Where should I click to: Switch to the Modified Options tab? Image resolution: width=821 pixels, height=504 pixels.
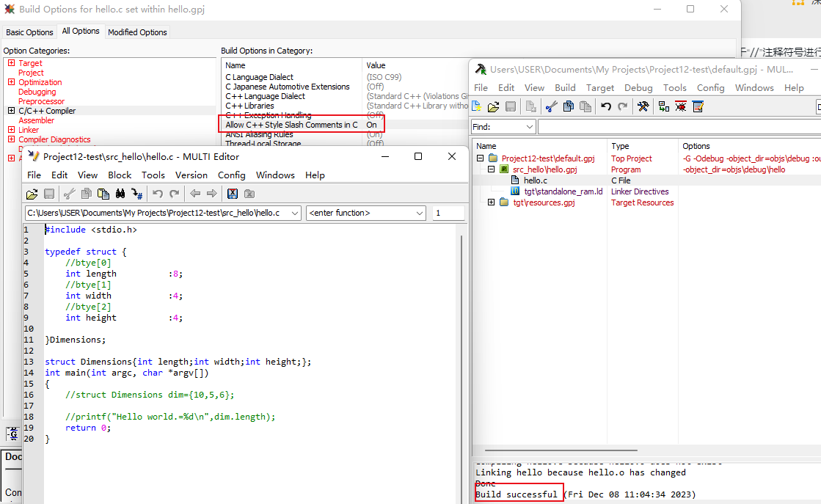(x=138, y=32)
